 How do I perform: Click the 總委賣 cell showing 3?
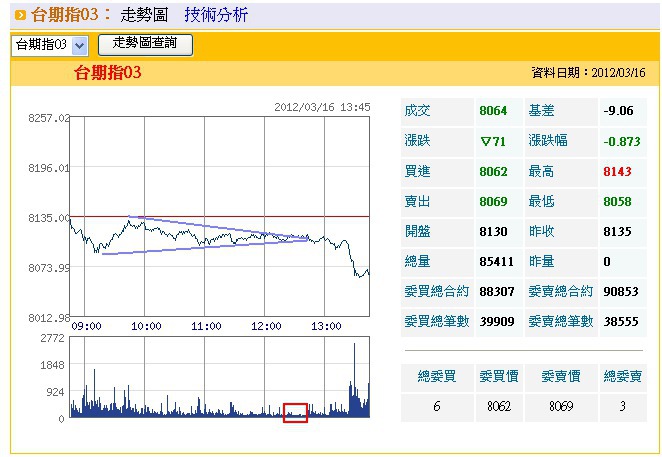(623, 406)
